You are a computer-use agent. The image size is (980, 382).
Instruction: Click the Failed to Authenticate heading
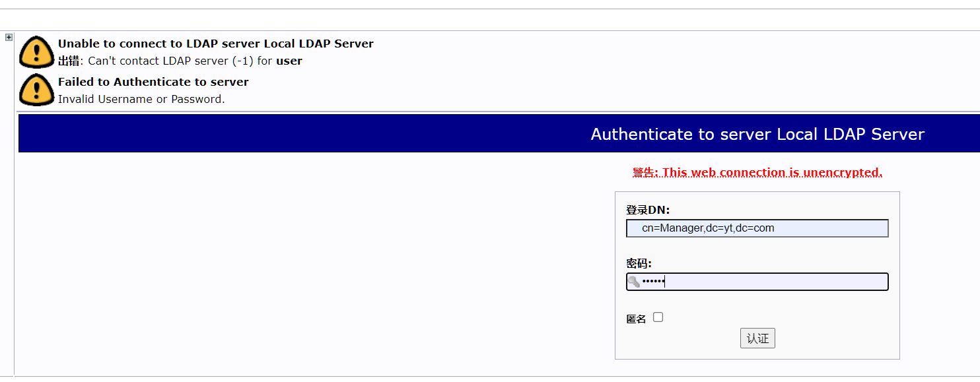[153, 82]
